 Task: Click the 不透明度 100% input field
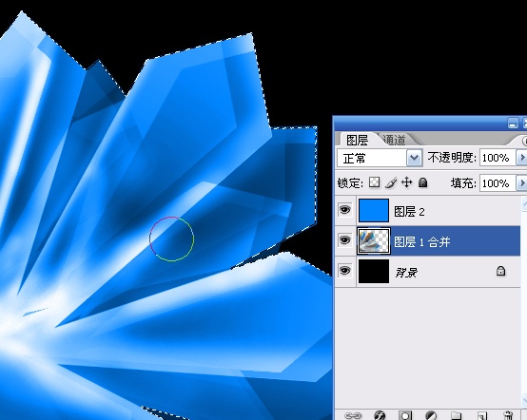[x=498, y=158]
